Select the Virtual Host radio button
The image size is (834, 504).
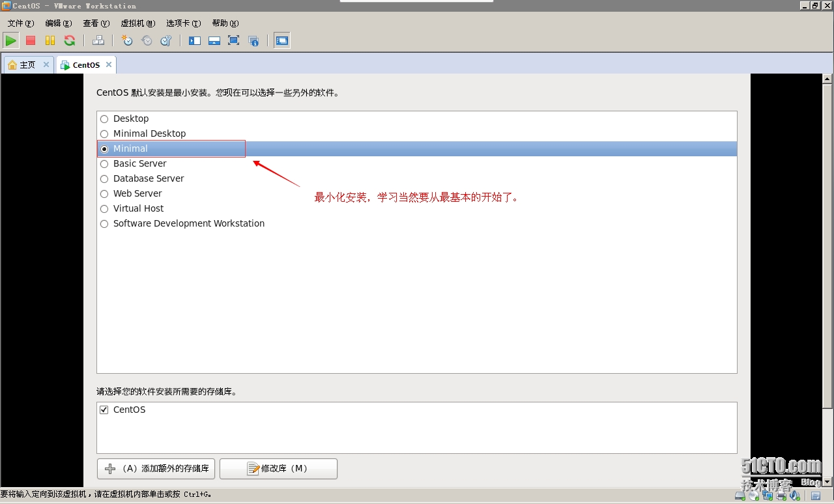click(104, 209)
